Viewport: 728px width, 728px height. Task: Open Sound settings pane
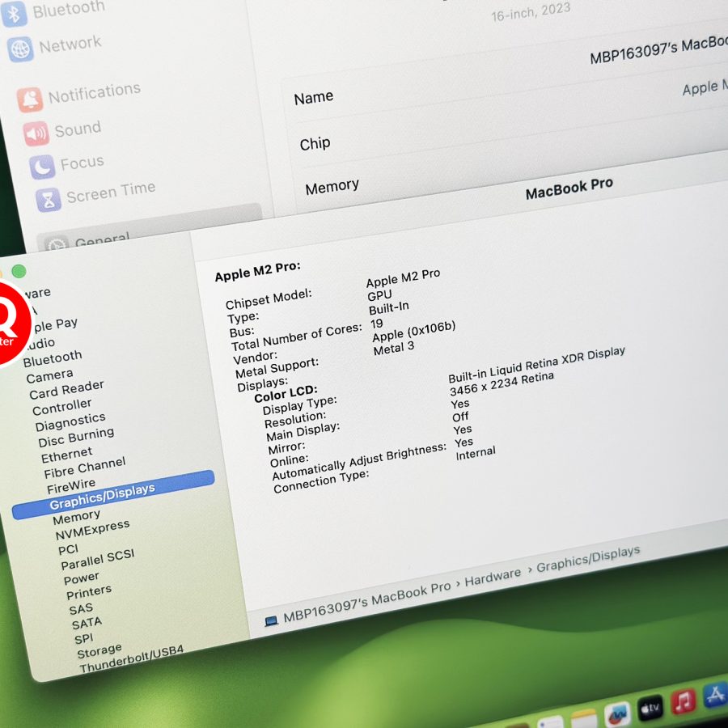62,130
